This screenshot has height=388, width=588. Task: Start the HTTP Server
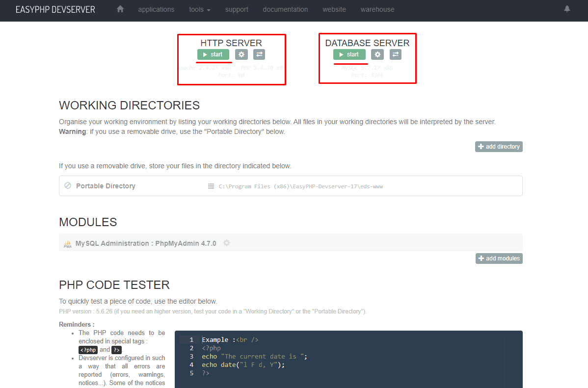tap(213, 54)
